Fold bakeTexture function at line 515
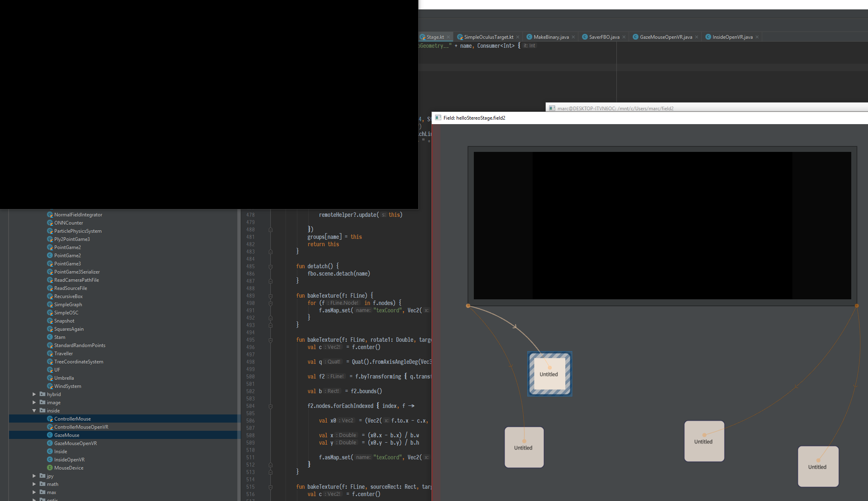Screen dimensions: 868x501 pos(270,487)
